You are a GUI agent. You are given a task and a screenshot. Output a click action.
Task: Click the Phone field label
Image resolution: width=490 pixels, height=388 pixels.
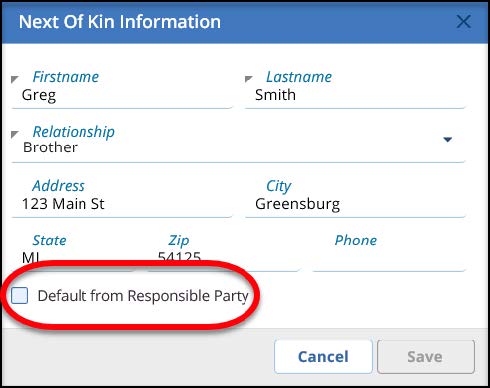(x=356, y=240)
